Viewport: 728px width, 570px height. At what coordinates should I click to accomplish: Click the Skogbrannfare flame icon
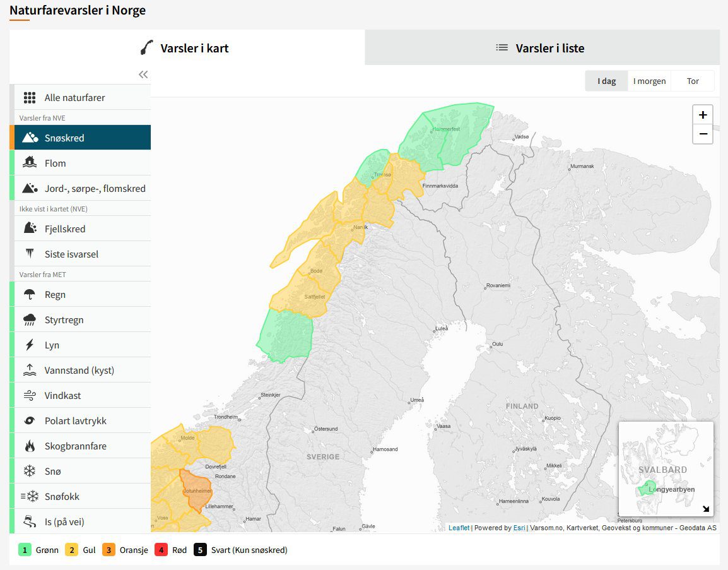(30, 446)
